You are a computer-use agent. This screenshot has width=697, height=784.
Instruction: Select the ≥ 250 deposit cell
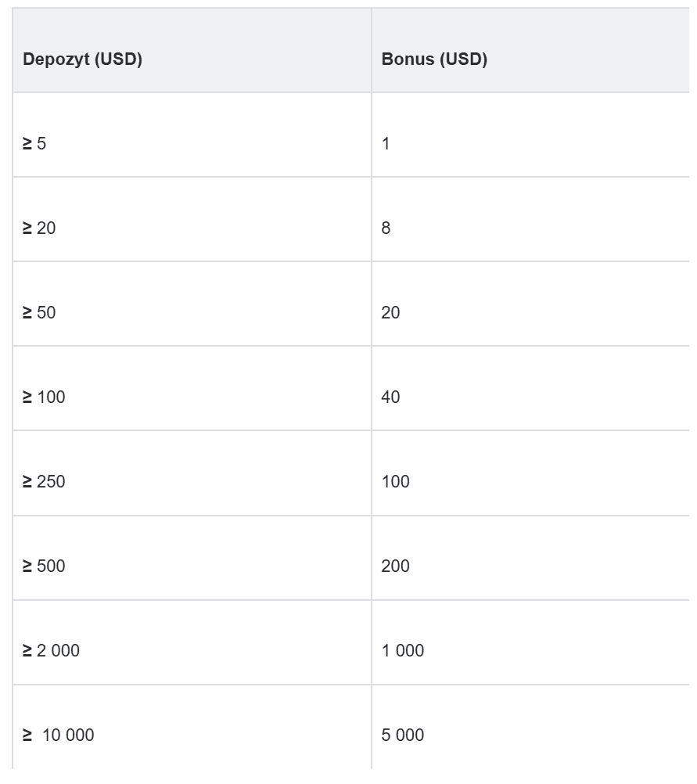point(44,482)
